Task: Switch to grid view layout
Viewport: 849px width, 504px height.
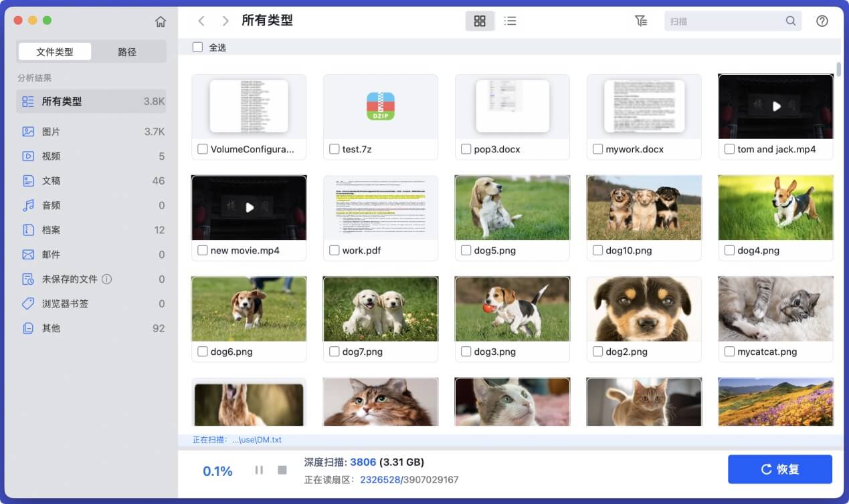Action: (479, 21)
